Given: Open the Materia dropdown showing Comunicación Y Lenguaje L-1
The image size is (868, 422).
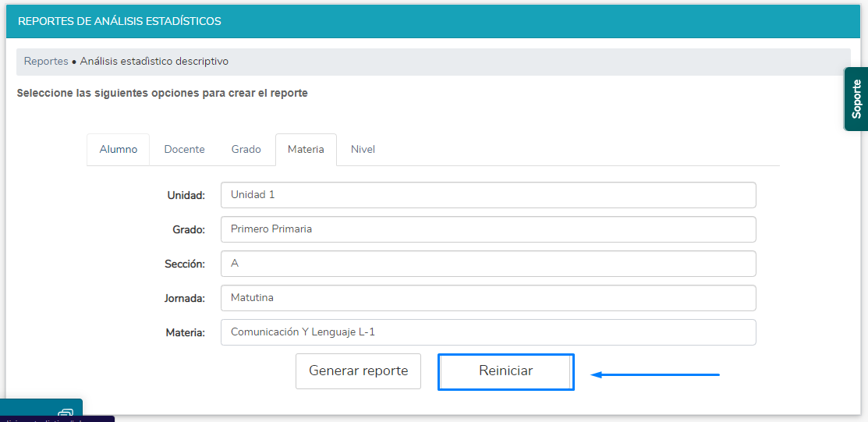Looking at the screenshot, I should pos(488,332).
